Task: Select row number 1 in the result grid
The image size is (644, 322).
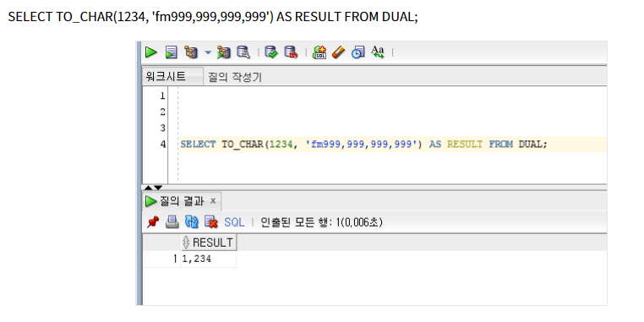Action: [x=175, y=259]
